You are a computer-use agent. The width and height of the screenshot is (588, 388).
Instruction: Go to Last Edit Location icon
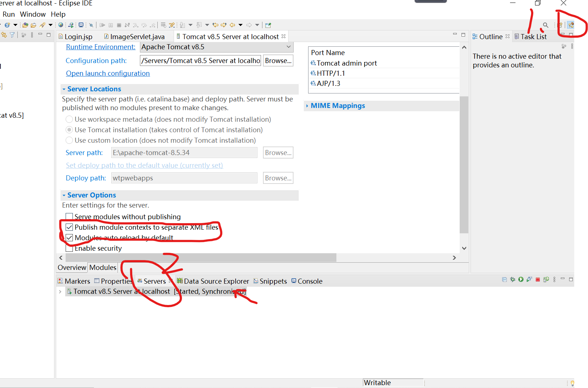click(215, 25)
